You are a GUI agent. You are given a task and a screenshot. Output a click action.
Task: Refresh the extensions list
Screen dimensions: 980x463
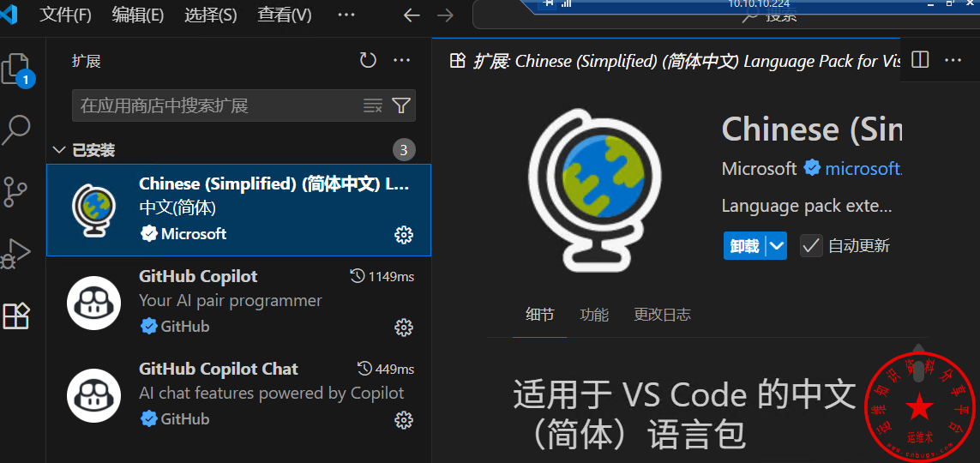[368, 60]
